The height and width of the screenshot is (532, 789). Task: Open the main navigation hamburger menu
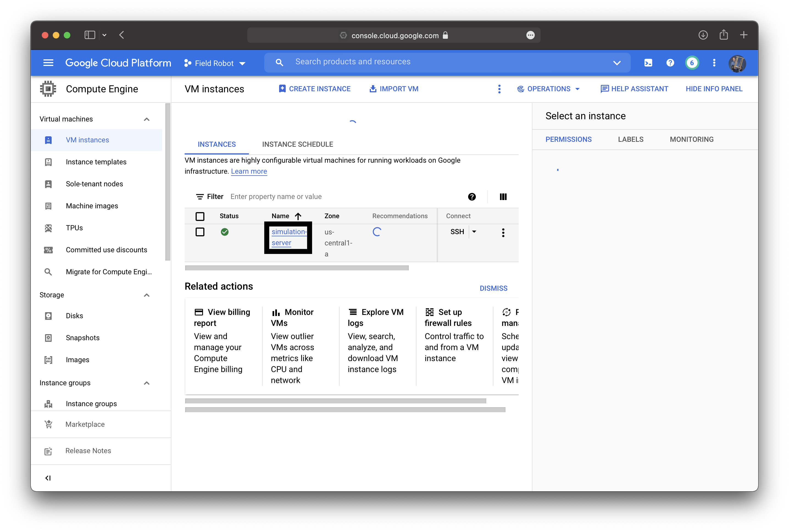coord(48,63)
